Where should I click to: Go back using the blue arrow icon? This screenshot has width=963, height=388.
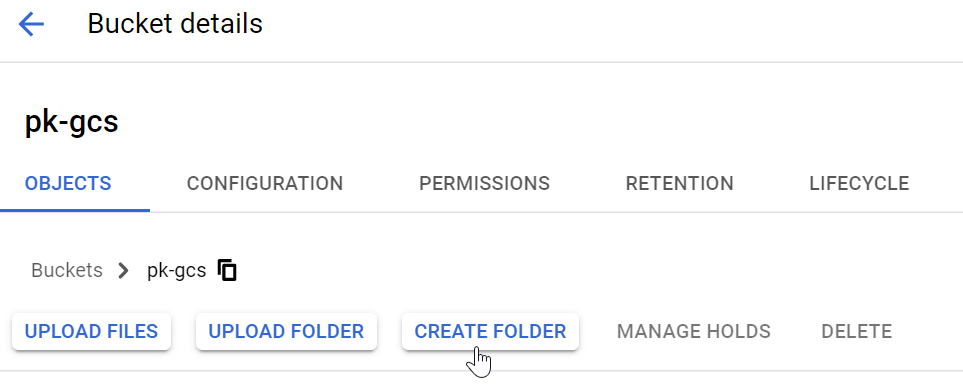31,25
